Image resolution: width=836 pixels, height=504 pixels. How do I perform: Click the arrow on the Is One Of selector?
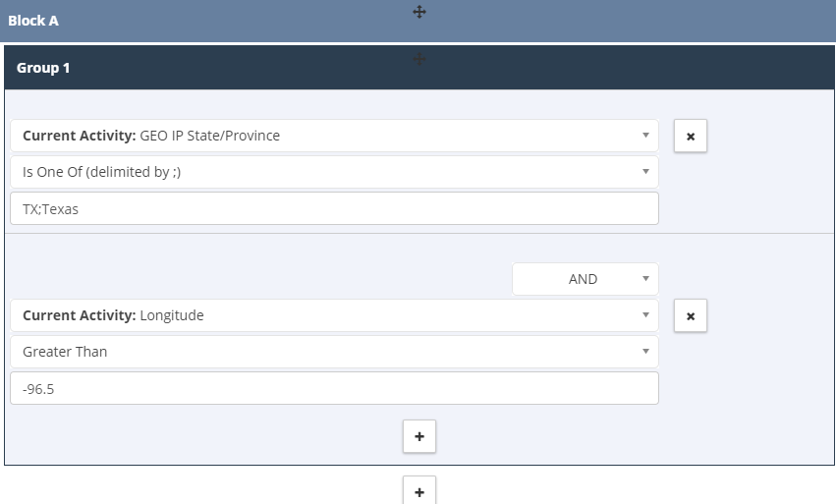pyautogui.click(x=645, y=171)
